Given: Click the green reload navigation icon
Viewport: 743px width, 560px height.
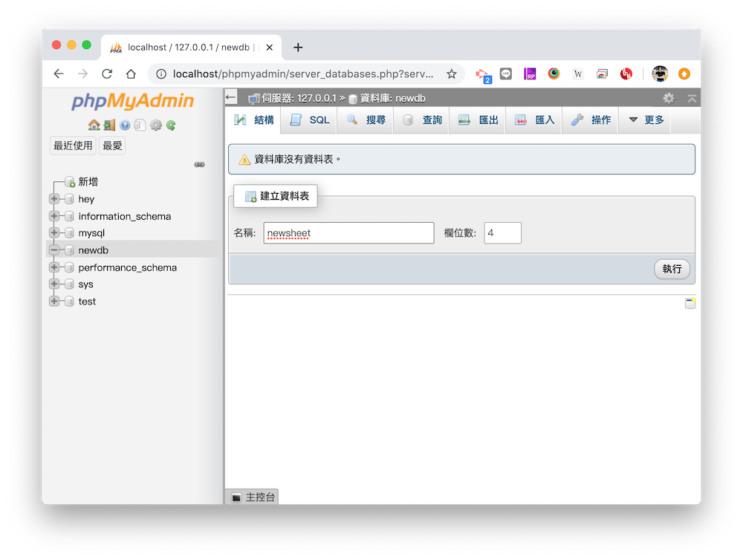Looking at the screenshot, I should coord(171,125).
